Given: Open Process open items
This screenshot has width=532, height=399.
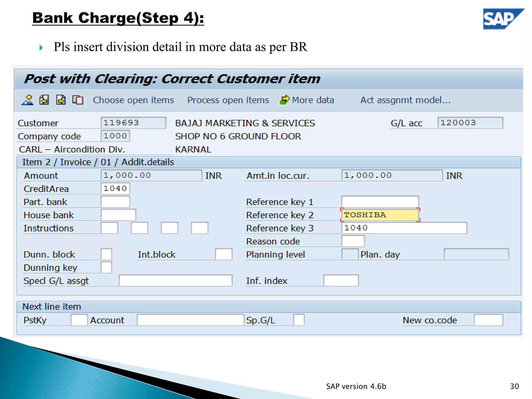Looking at the screenshot, I should (x=228, y=100).
